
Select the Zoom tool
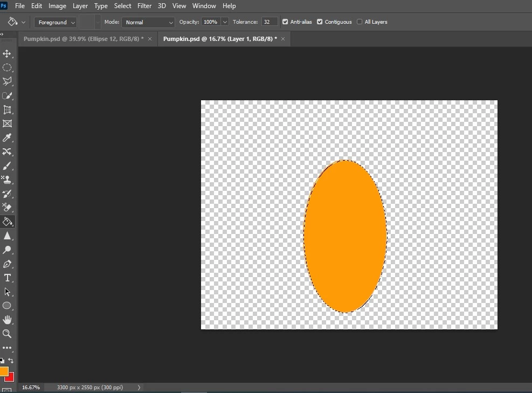[x=7, y=334]
